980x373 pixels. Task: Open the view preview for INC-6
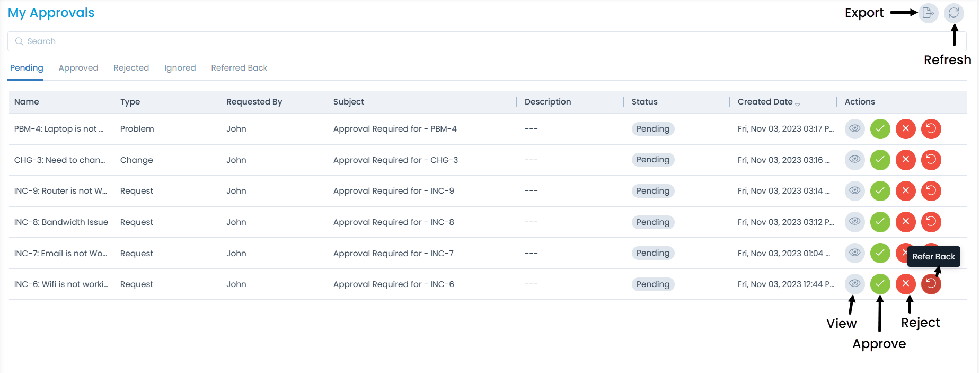pyautogui.click(x=854, y=284)
